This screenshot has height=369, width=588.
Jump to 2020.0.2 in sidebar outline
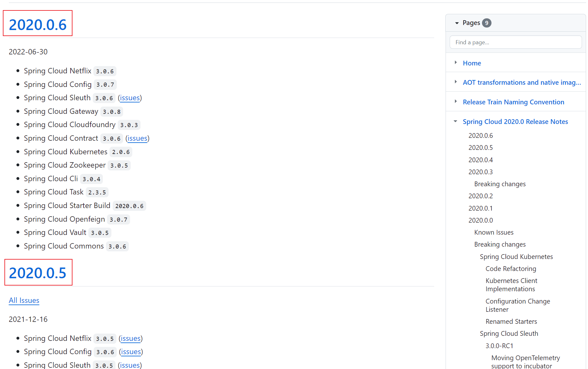click(480, 196)
